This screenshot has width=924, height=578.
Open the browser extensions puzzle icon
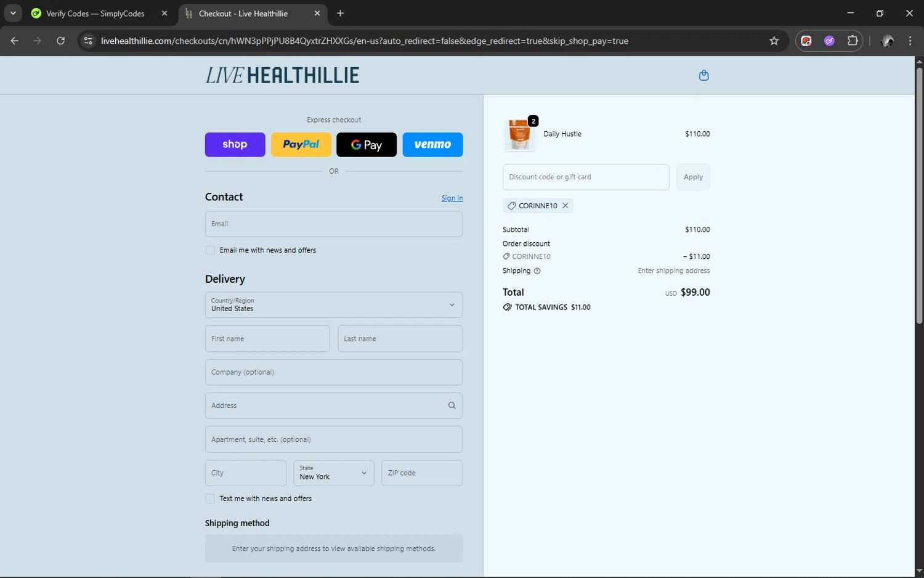pyautogui.click(x=853, y=41)
